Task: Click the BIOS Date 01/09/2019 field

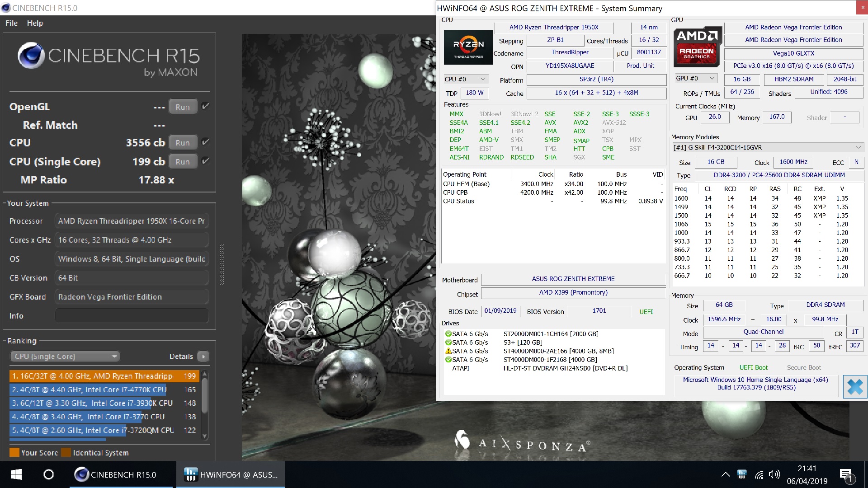Action: [x=500, y=311]
